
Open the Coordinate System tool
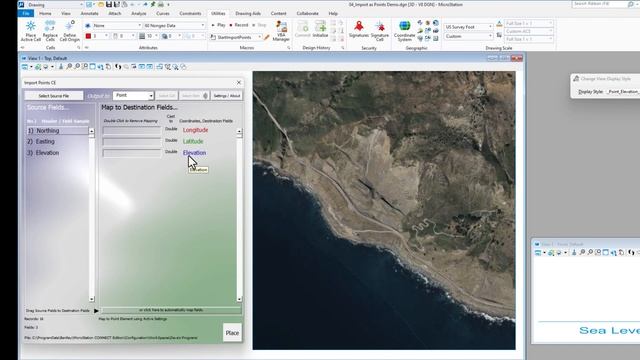404,31
